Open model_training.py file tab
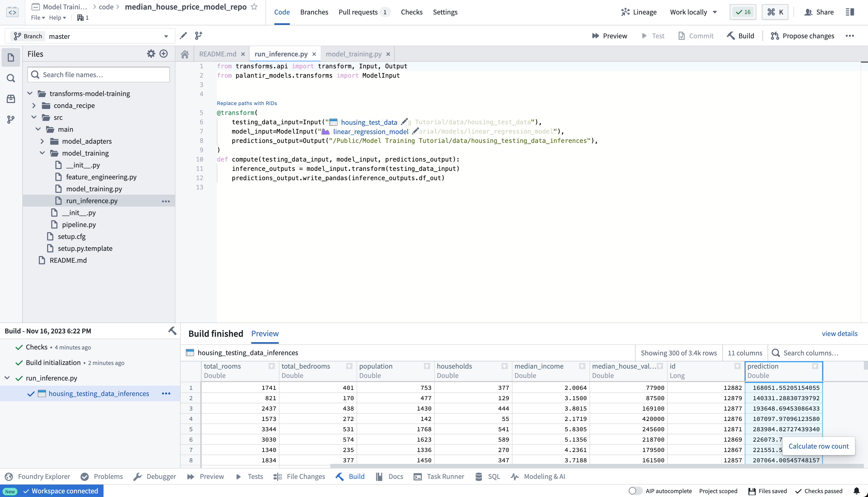This screenshot has width=868, height=497. point(354,54)
